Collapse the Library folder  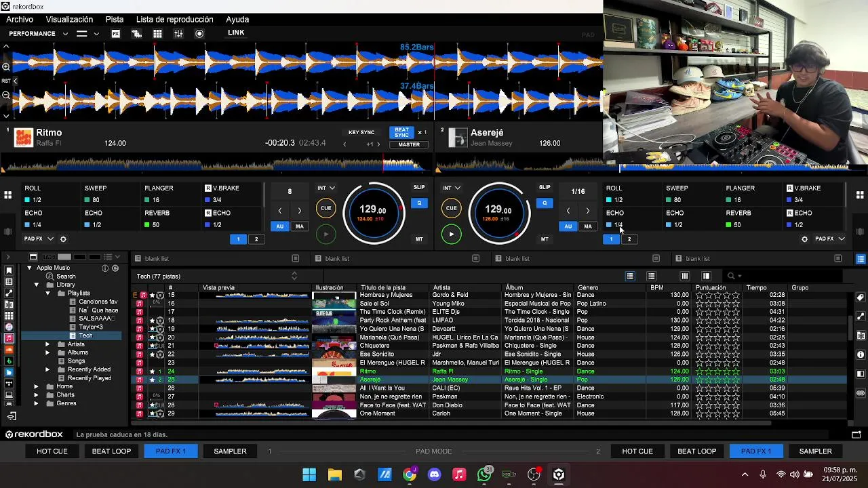[x=37, y=285]
